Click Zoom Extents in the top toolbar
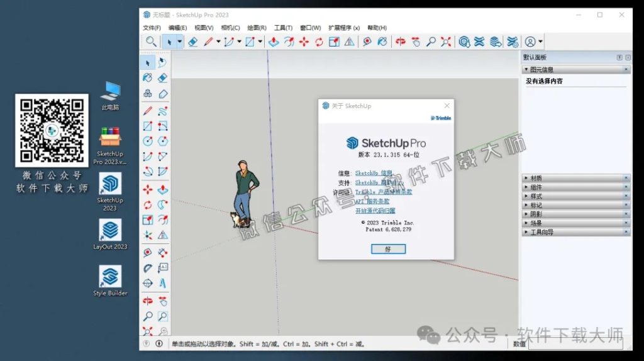644x361 pixels. [x=446, y=42]
